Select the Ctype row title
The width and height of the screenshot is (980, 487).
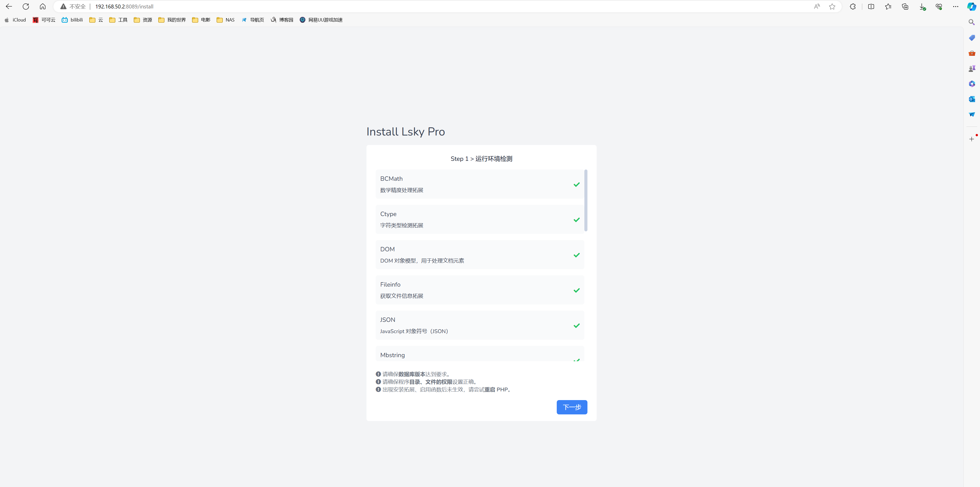[388, 214]
